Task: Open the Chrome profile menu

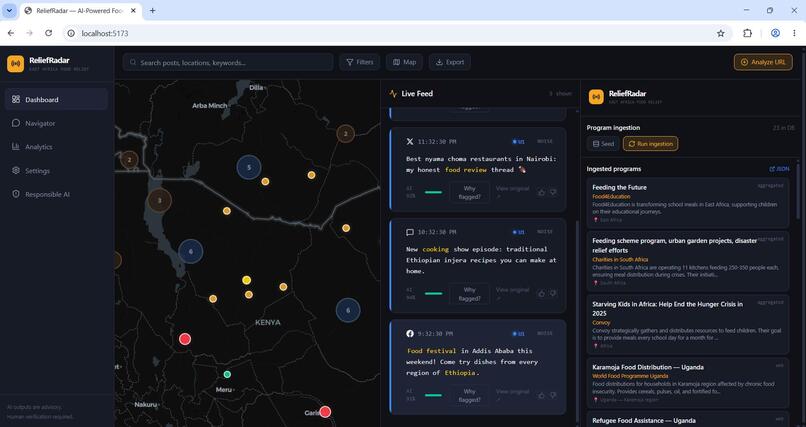Action: pyautogui.click(x=775, y=33)
